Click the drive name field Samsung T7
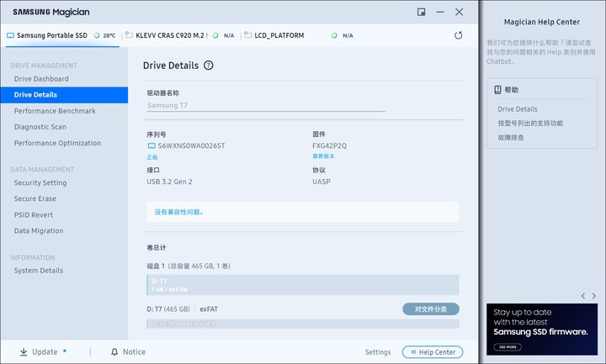 [266, 105]
